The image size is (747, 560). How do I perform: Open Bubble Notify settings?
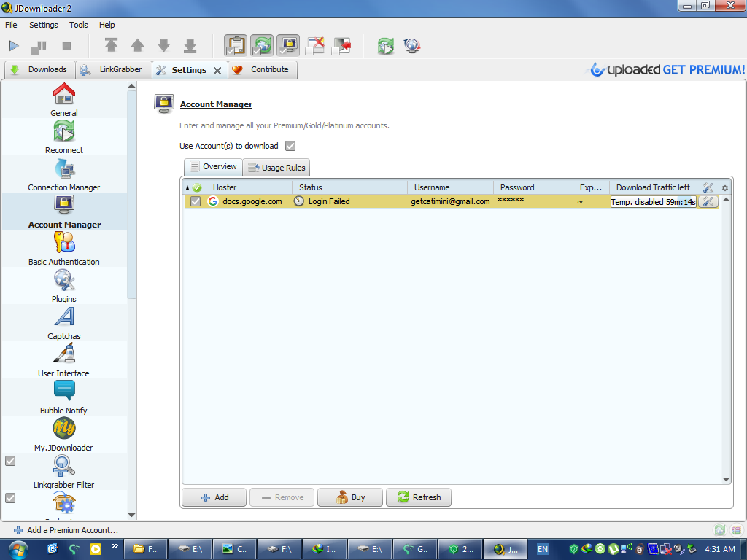tap(64, 397)
